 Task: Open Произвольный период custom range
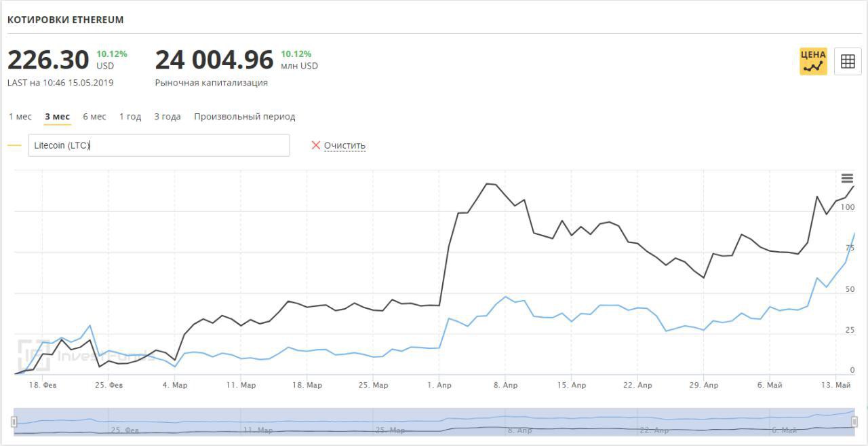tap(245, 117)
